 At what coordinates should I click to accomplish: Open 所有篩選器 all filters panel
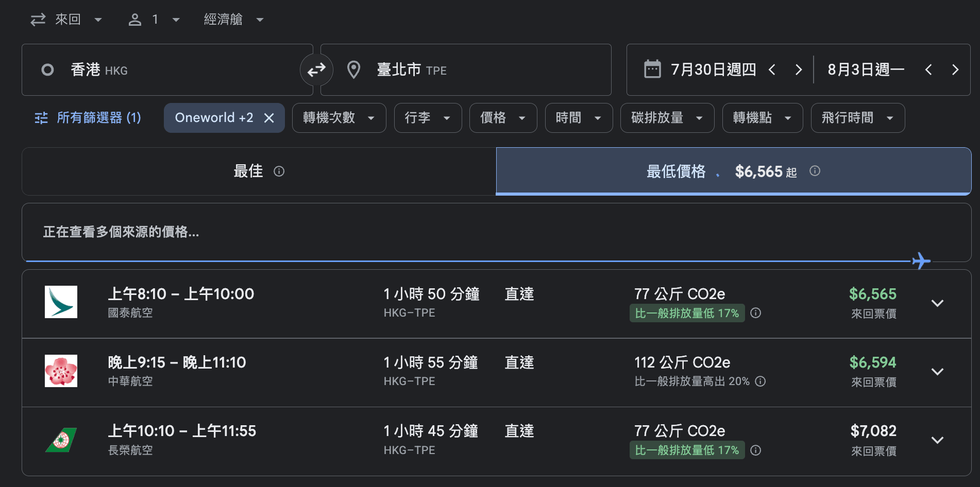click(x=88, y=118)
